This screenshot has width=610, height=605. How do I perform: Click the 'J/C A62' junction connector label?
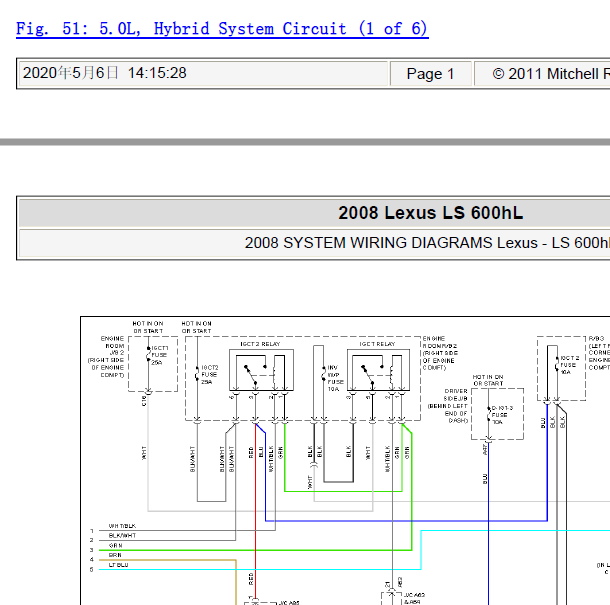415,595
